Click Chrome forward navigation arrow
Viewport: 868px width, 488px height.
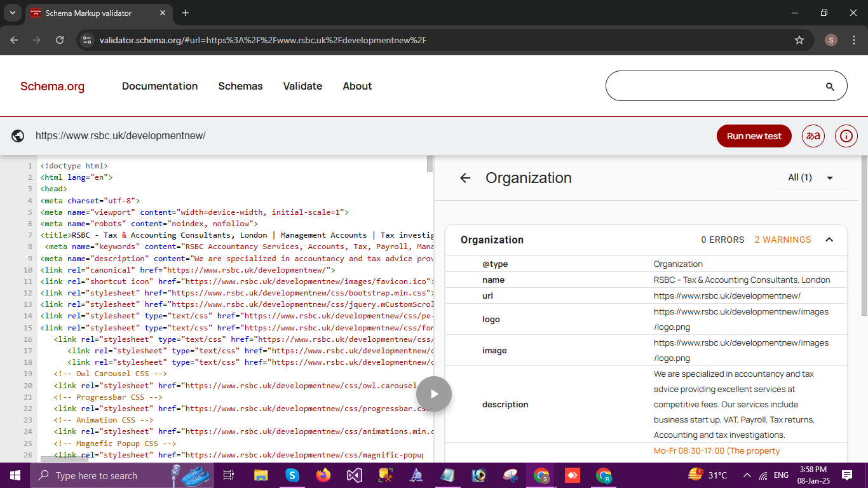point(37,40)
